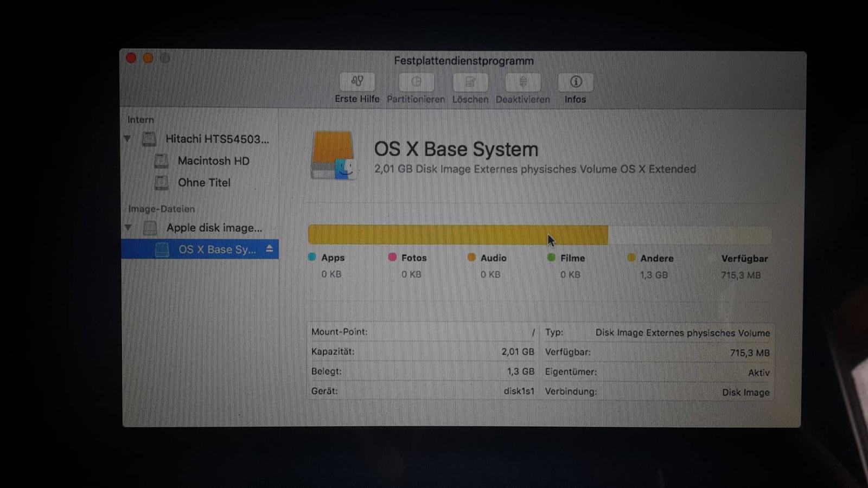The height and width of the screenshot is (488, 868).
Task: Click the Belegt 1,3 GB value
Action: [x=521, y=371]
